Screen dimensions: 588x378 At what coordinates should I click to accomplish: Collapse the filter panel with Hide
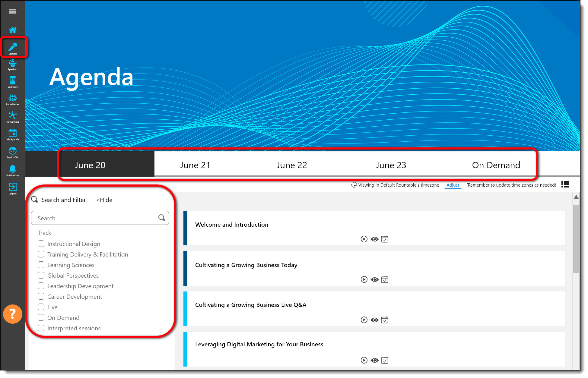pyautogui.click(x=104, y=200)
